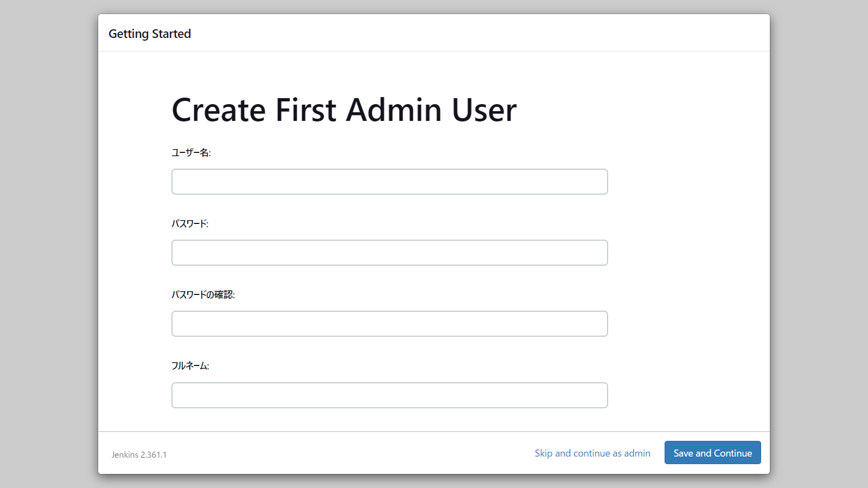Click the Jenkins 2.361.1 version text

point(139,455)
